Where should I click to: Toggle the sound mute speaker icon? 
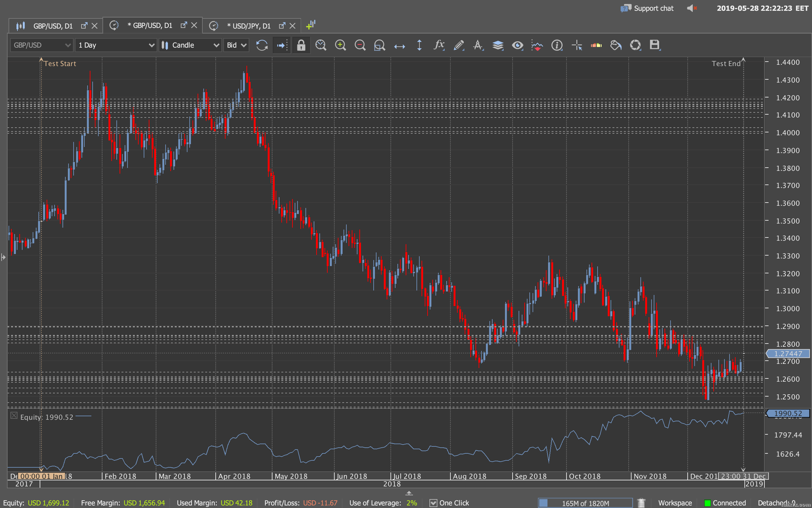[x=692, y=8]
